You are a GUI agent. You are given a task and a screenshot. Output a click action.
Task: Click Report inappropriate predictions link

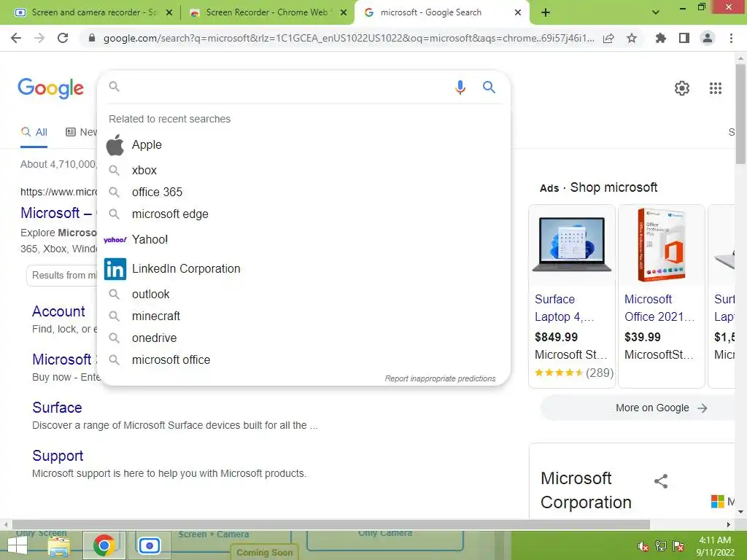click(440, 378)
